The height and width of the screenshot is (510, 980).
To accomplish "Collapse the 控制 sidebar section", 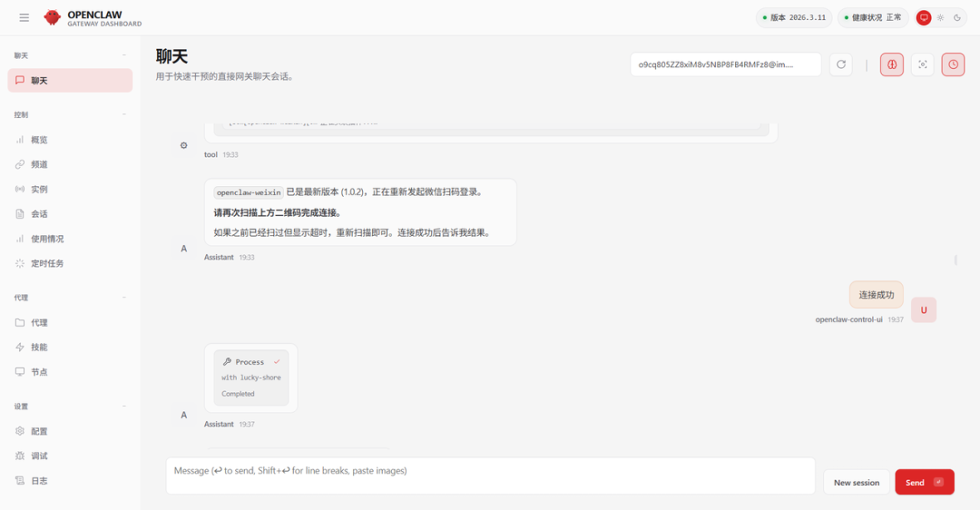I will pyautogui.click(x=124, y=114).
